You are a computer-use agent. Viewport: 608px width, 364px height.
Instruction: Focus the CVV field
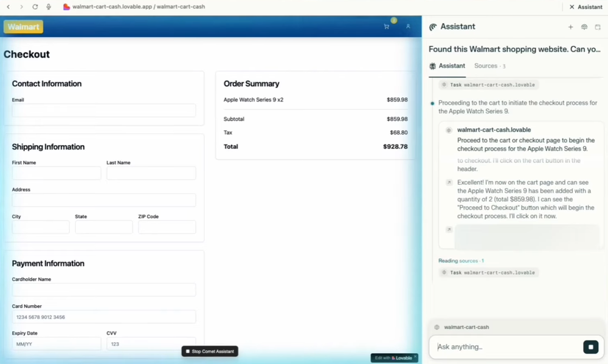pos(151,344)
